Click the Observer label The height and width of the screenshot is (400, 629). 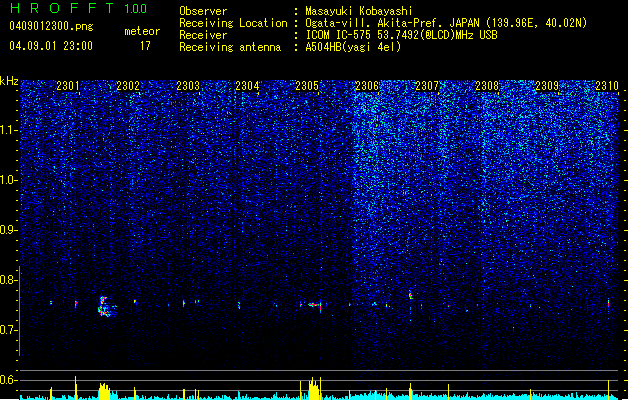(203, 11)
